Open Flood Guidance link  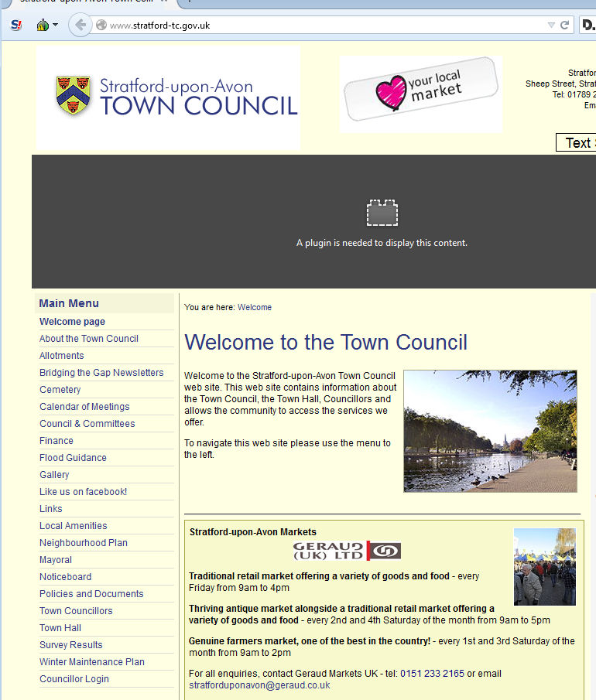(73, 458)
